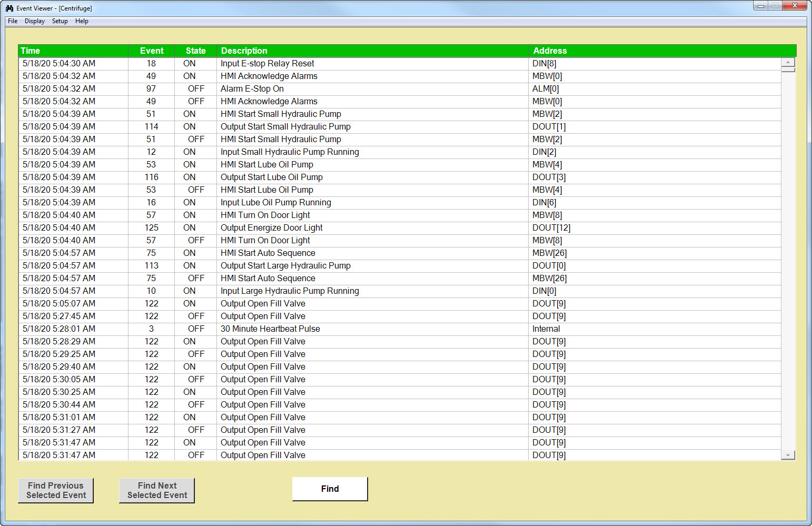This screenshot has width=812, height=526.
Task: Sort events by the State column header
Action: click(195, 51)
